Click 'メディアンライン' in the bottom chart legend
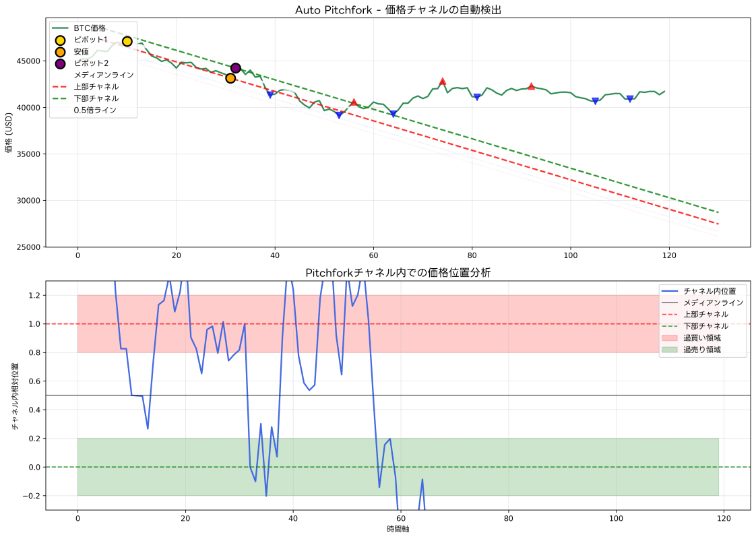 point(714,303)
